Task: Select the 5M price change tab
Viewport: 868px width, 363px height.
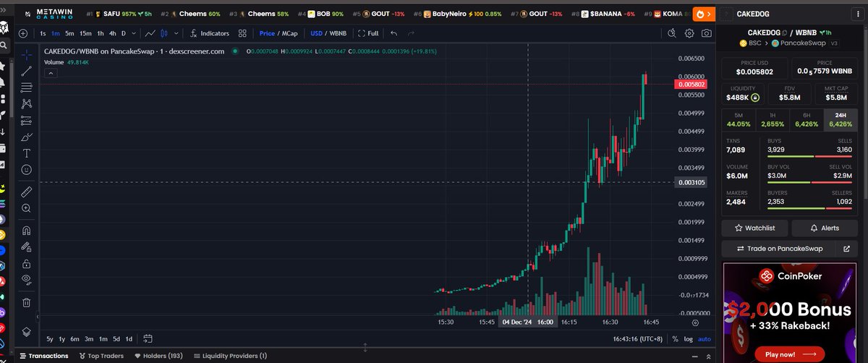Action: point(739,119)
